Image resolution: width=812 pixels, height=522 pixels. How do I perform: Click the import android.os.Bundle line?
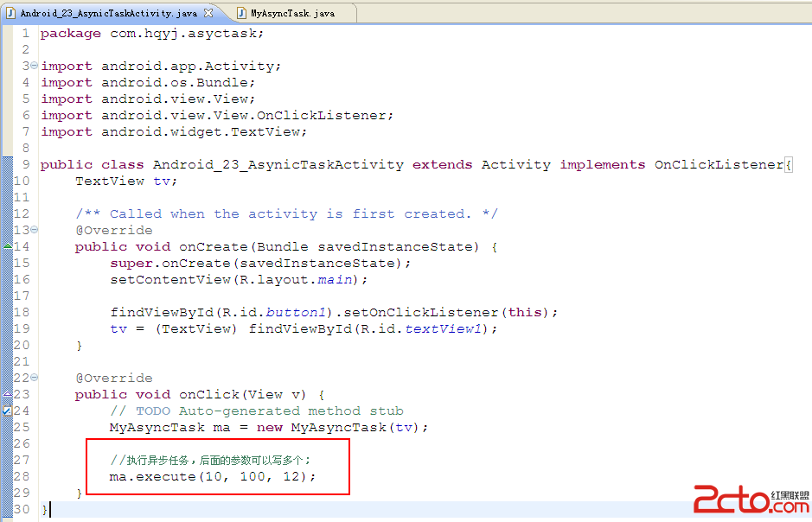(148, 83)
